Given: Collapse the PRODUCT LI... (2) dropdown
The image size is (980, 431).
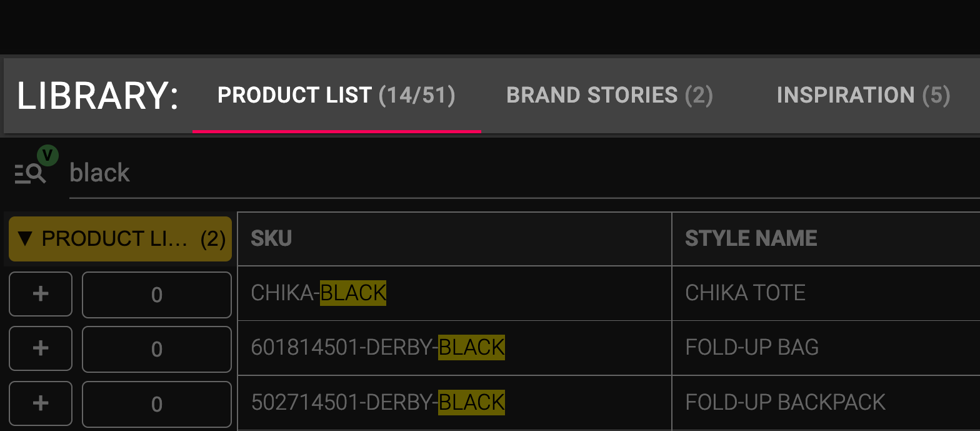Looking at the screenshot, I should (120, 239).
